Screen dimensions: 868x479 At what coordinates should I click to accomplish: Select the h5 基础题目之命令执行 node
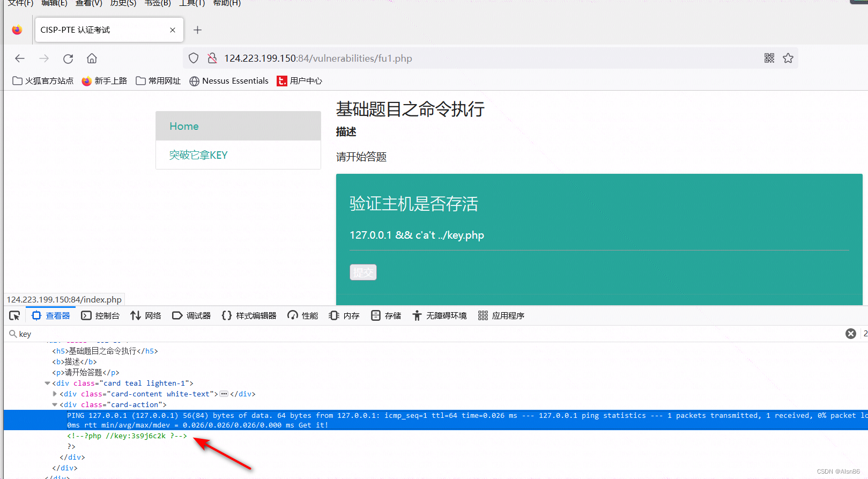point(105,351)
